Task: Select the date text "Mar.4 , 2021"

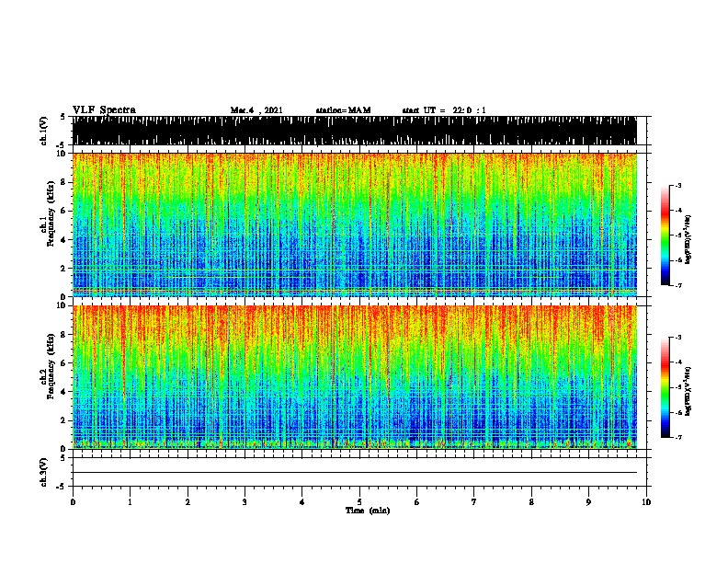Action: click(256, 110)
